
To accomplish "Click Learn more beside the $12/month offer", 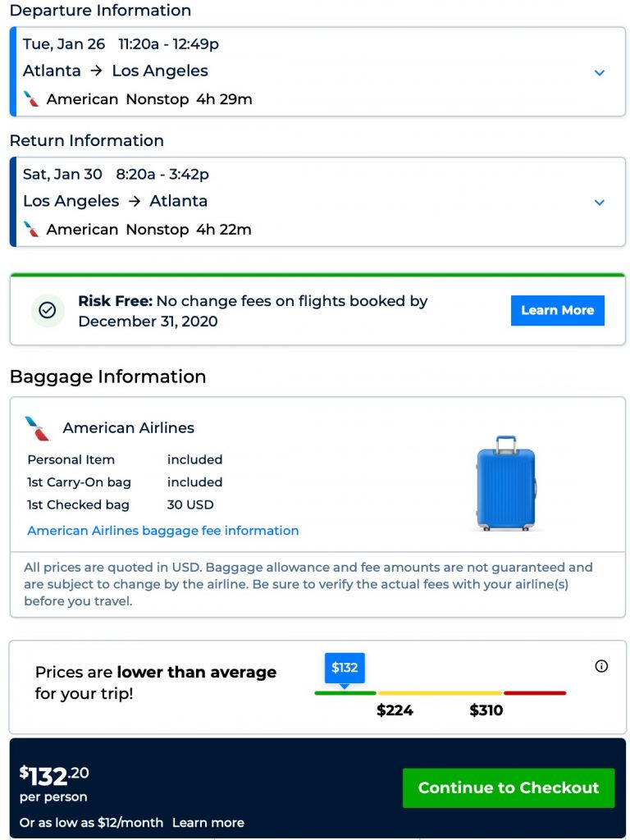I will click(208, 822).
